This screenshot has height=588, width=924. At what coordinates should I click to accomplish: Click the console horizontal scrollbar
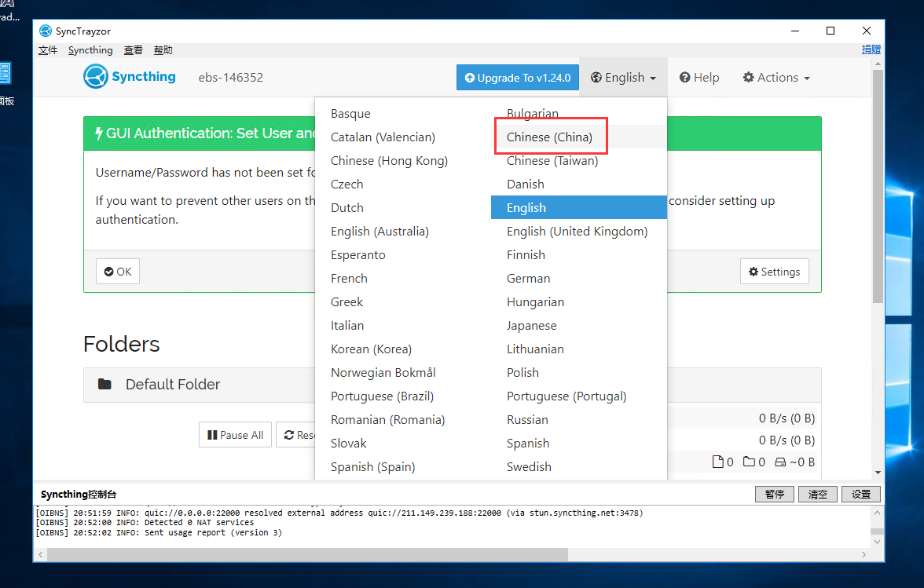coord(314,554)
